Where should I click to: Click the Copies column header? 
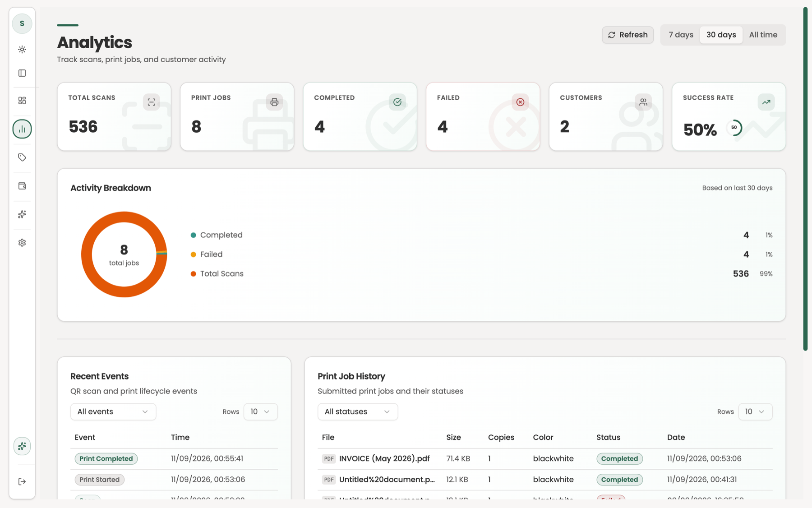pos(501,437)
